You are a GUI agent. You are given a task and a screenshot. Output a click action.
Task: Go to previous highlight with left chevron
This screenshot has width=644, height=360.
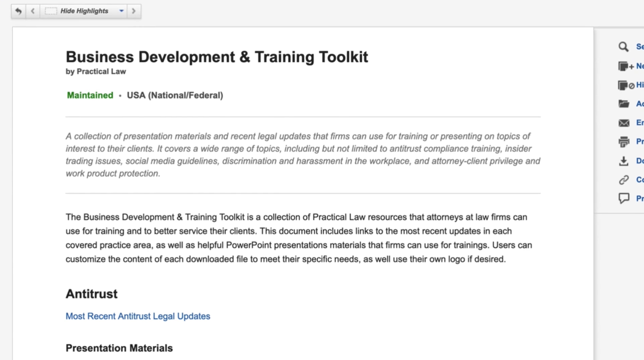tap(33, 11)
